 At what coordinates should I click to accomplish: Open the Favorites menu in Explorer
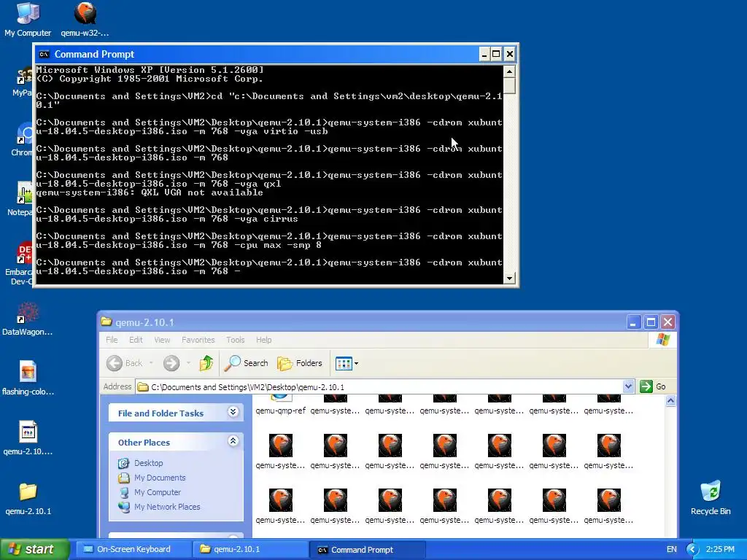click(198, 340)
